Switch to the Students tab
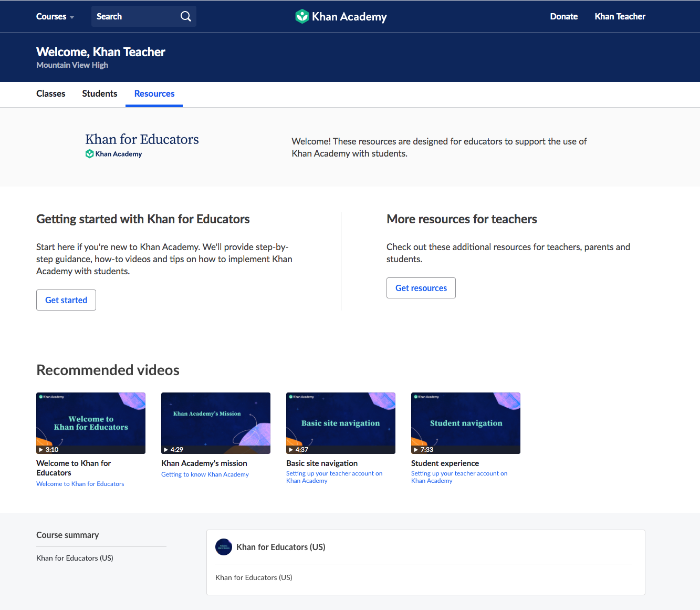 (x=100, y=94)
